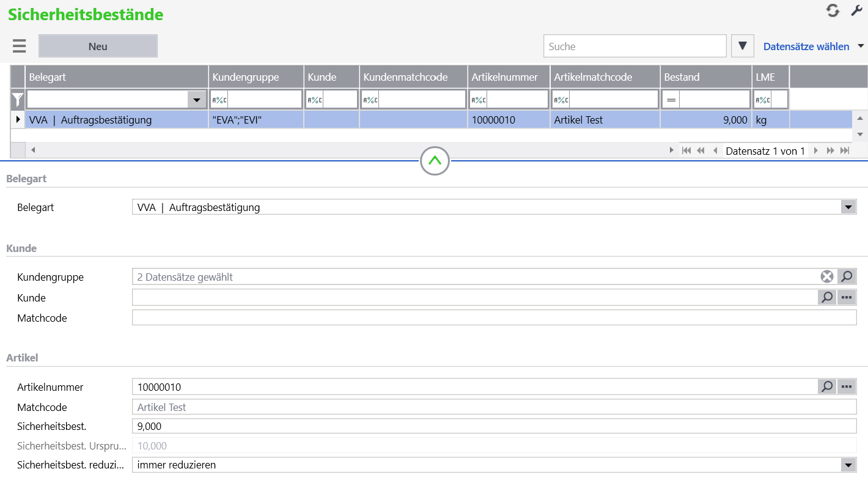Go to previous page navigator icon

pos(701,150)
